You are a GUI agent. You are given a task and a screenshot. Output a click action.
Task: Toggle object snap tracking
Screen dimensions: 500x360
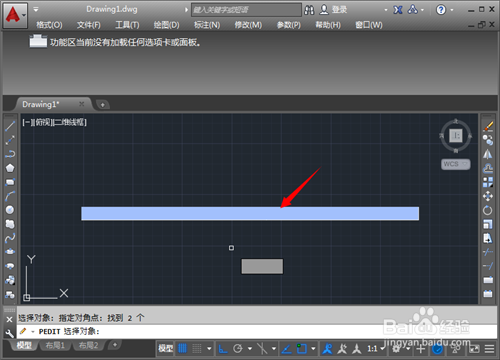coord(286,349)
